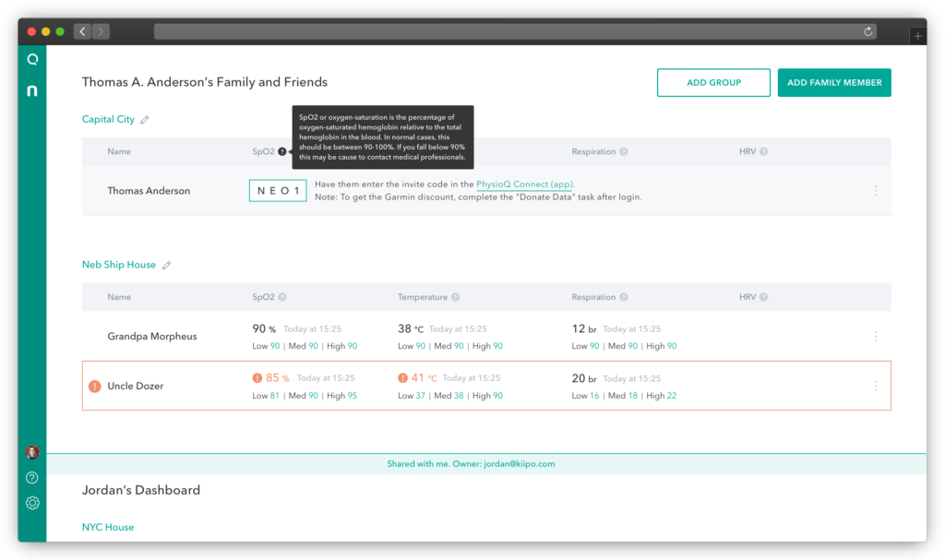This screenshot has height=560, width=945.
Task: Click the browser address bar
Action: (x=515, y=31)
